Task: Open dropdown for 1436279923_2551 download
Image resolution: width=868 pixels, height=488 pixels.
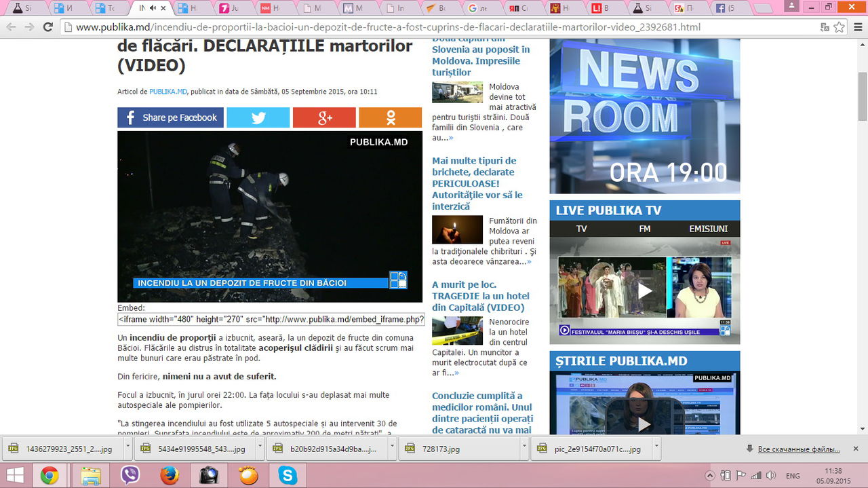Action: pos(127,449)
